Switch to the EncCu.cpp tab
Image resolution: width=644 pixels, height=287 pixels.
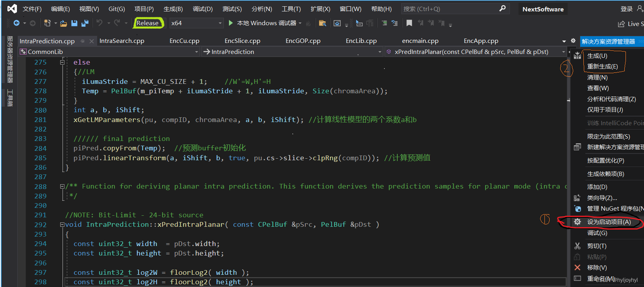click(185, 41)
